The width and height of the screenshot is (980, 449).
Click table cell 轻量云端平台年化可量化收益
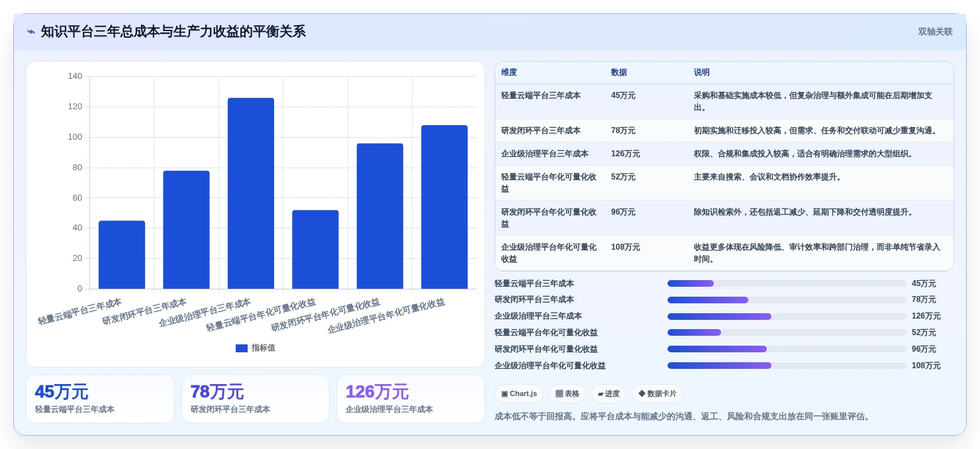549,183
